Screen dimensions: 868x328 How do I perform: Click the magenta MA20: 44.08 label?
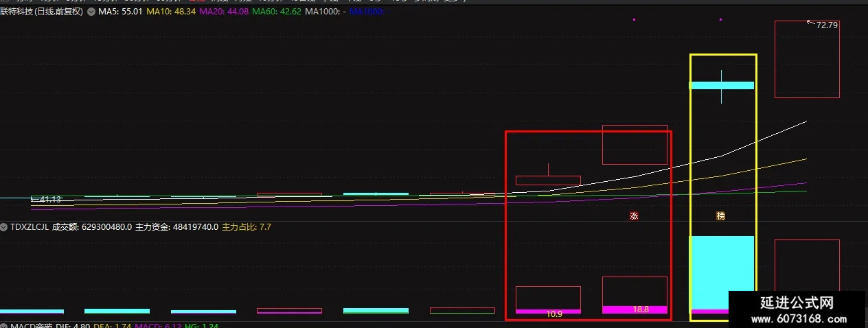coord(224,12)
